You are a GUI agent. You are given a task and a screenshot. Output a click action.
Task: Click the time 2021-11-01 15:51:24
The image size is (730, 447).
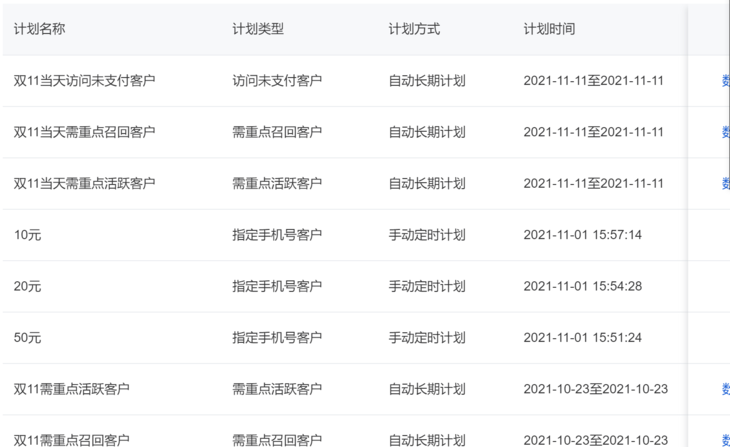[582, 337]
